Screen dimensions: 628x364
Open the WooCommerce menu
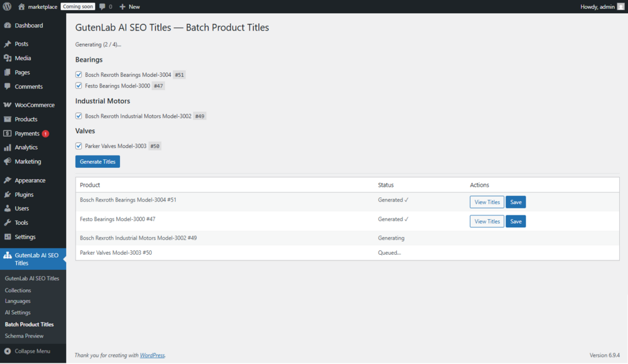[33, 105]
